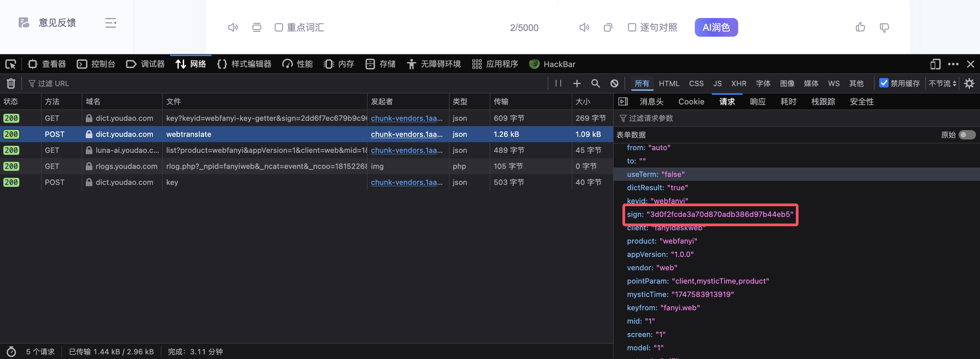Image resolution: width=980 pixels, height=359 pixels.
Task: Click the search magnifier icon in network toolbar
Action: (x=595, y=83)
